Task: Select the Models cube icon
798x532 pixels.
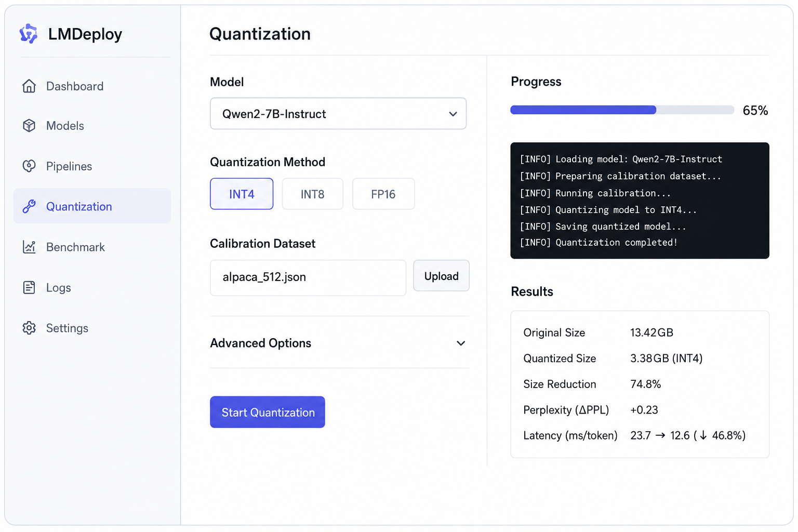Action: click(29, 126)
